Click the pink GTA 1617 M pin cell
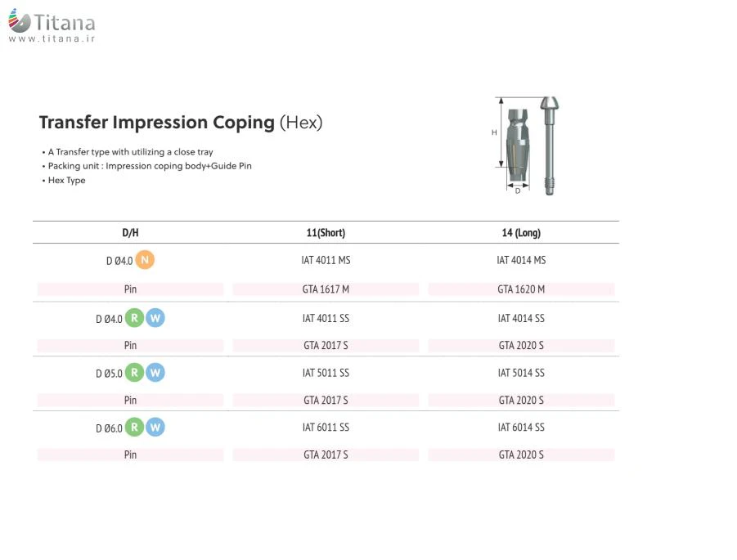Image resolution: width=737 pixels, height=560 pixels. pos(326,289)
